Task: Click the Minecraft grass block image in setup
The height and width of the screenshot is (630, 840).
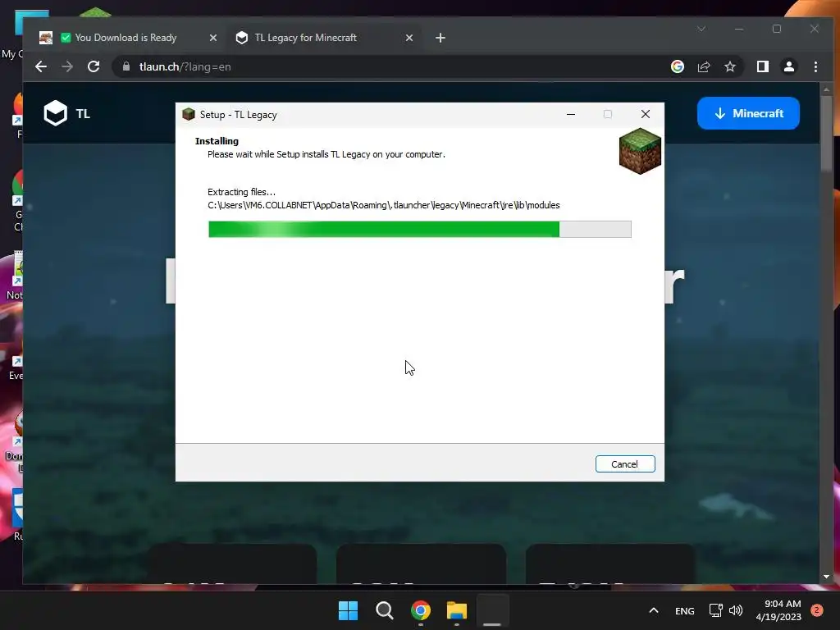Action: tap(640, 151)
